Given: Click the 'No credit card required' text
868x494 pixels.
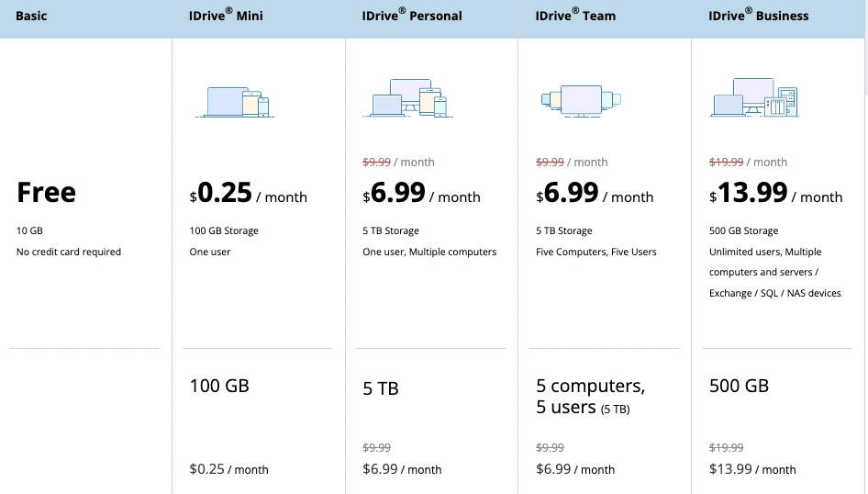Looking at the screenshot, I should (x=69, y=252).
